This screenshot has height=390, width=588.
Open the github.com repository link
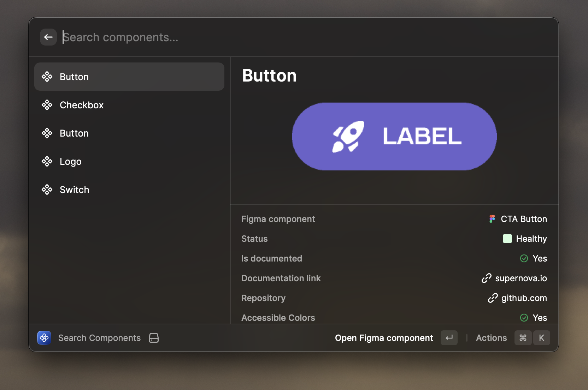click(524, 298)
